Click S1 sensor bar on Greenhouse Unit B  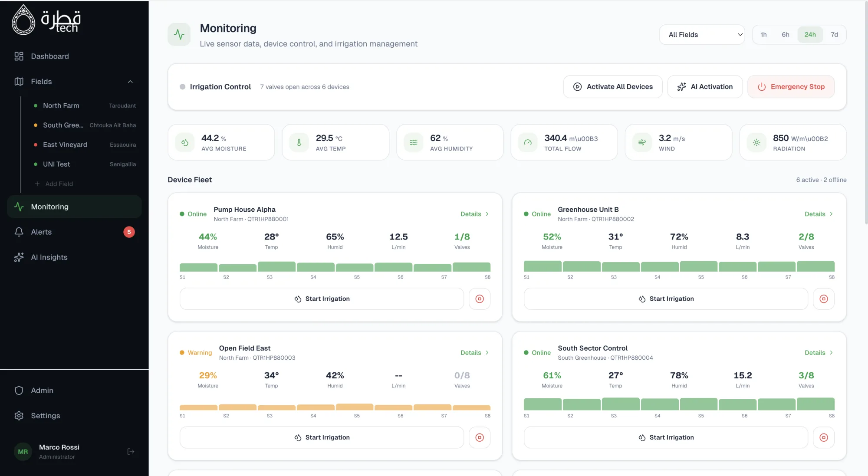click(x=542, y=266)
